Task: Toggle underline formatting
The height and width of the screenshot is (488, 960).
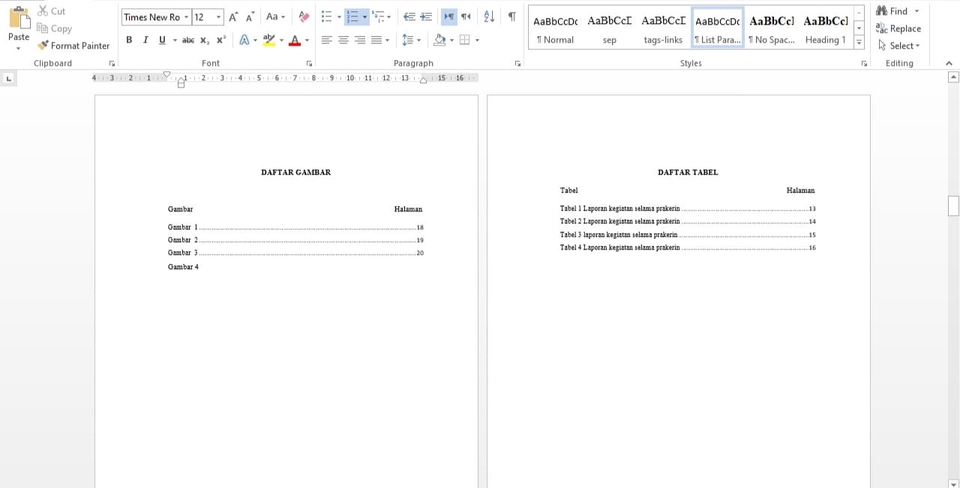Action: coord(162,40)
